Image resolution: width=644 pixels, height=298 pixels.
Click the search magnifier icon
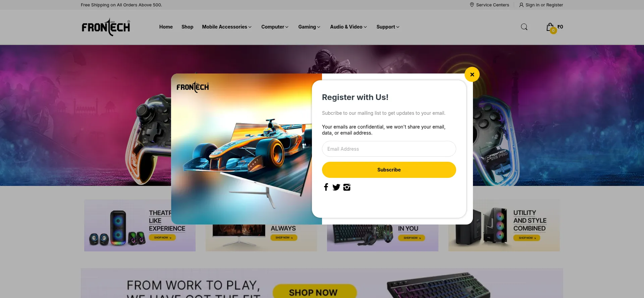point(524,27)
